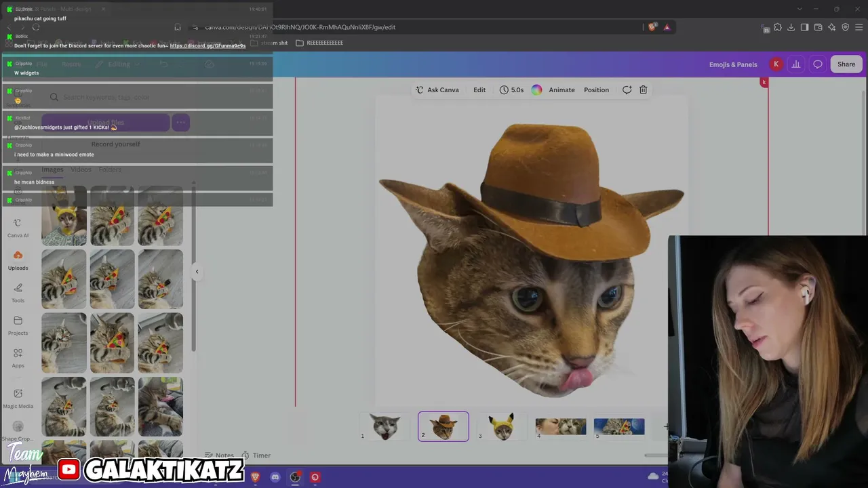Open the Brave Wallet icon

pos(818,27)
